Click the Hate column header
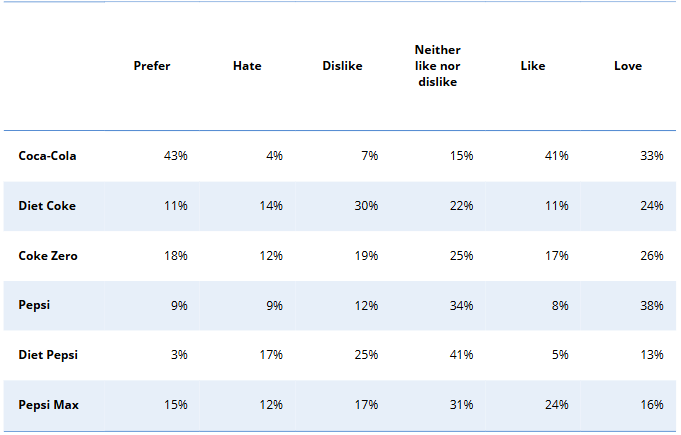Viewport: 681px width, 435px height. tap(247, 66)
